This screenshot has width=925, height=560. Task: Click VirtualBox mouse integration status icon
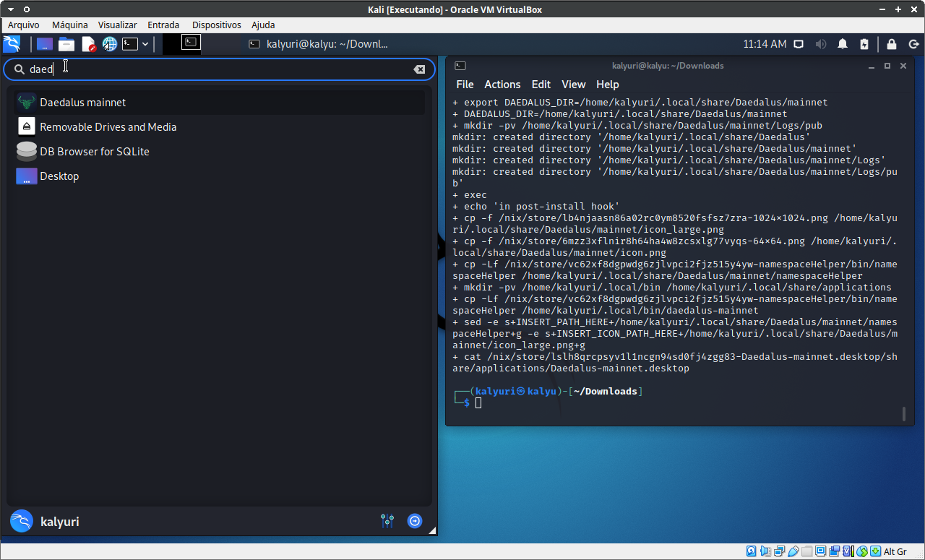click(862, 552)
